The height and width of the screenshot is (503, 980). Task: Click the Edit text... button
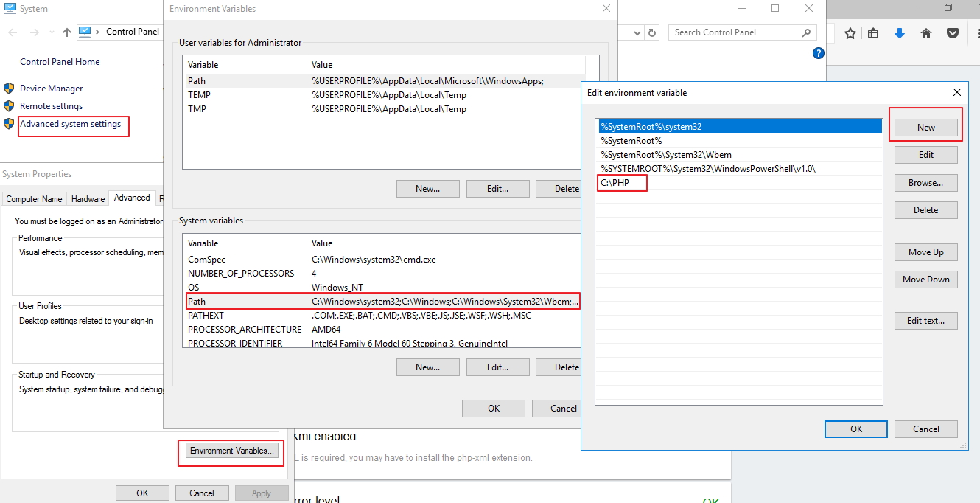(x=926, y=321)
